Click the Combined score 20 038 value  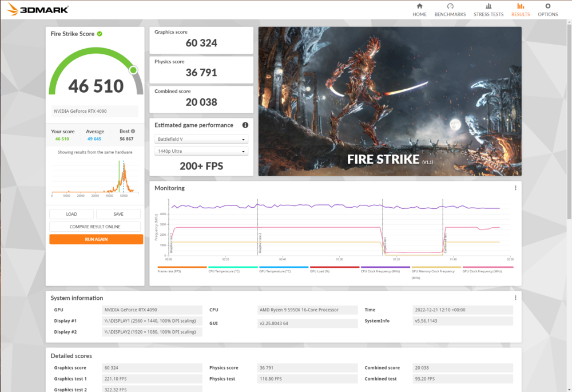point(201,102)
